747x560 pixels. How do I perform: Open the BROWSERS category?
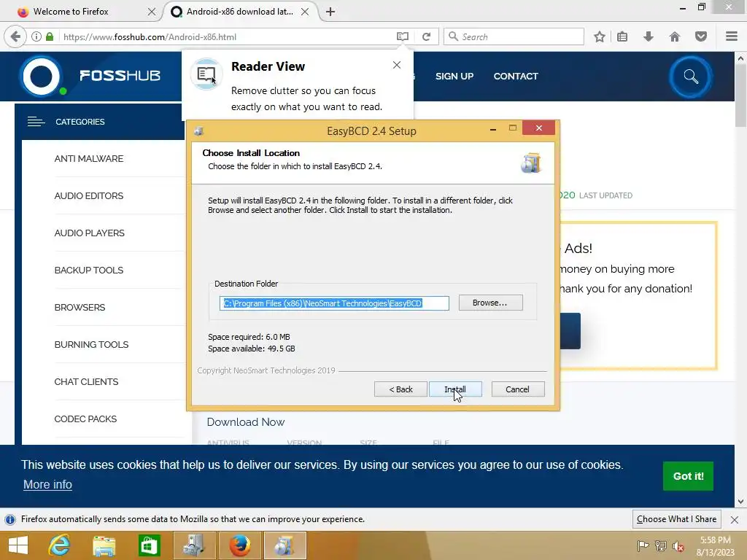(x=80, y=307)
